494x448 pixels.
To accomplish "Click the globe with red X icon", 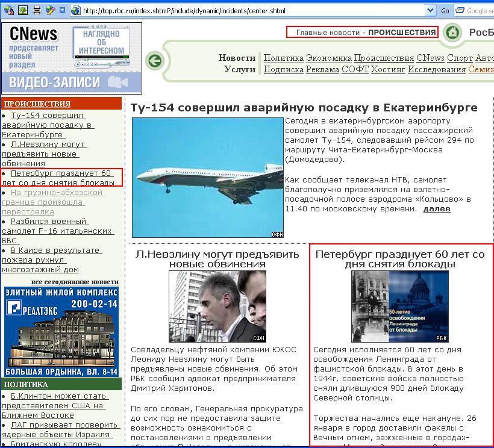I will tap(8, 10).
